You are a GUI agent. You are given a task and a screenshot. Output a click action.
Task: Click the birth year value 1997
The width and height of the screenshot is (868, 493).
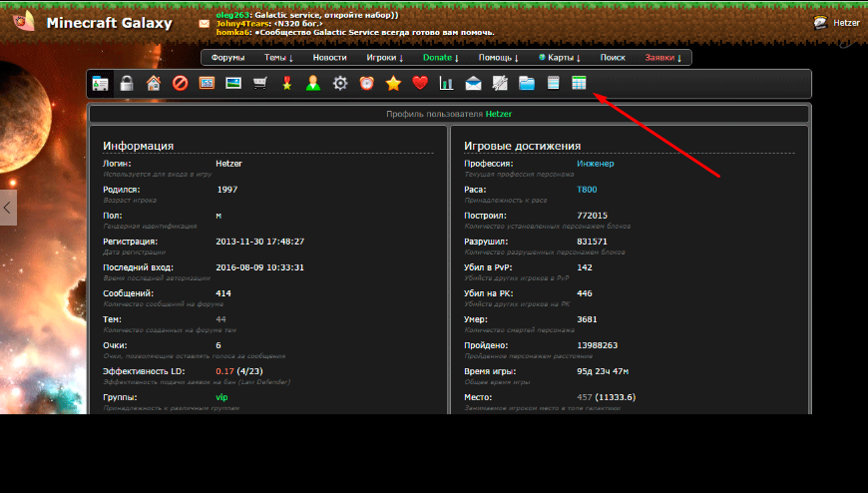226,190
